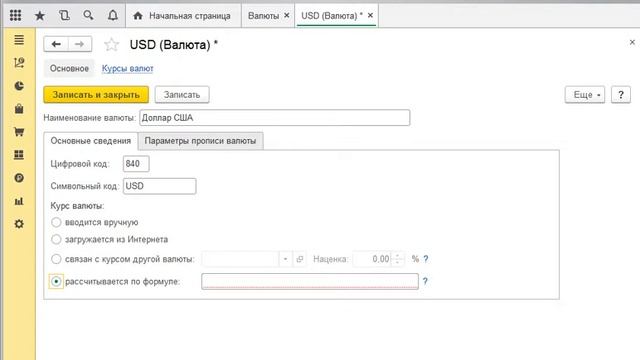Image resolution: width=640 pixels, height=360 pixels.
Task: Open the sections grid menu icon
Action: coord(16,16)
